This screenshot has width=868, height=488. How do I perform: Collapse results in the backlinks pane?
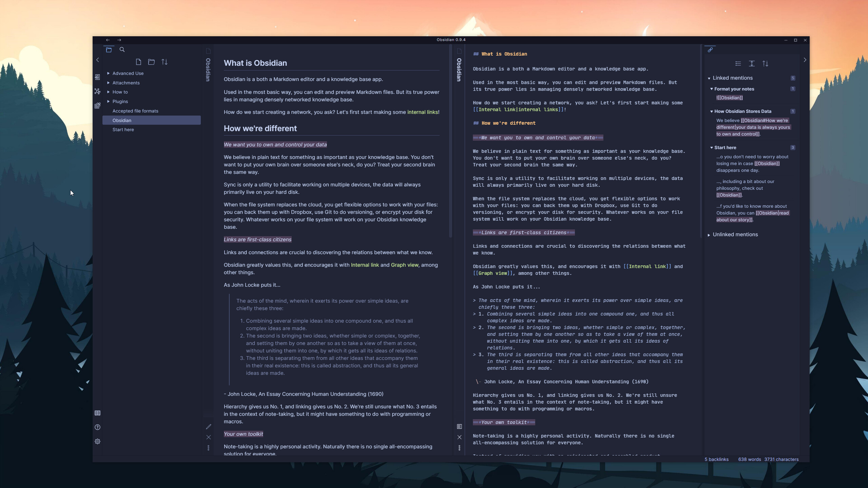[738, 64]
